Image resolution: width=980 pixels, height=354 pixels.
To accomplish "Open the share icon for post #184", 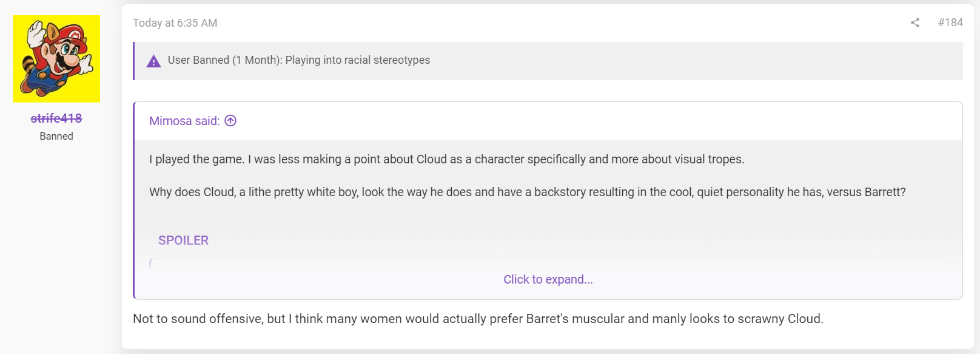I will (x=915, y=22).
